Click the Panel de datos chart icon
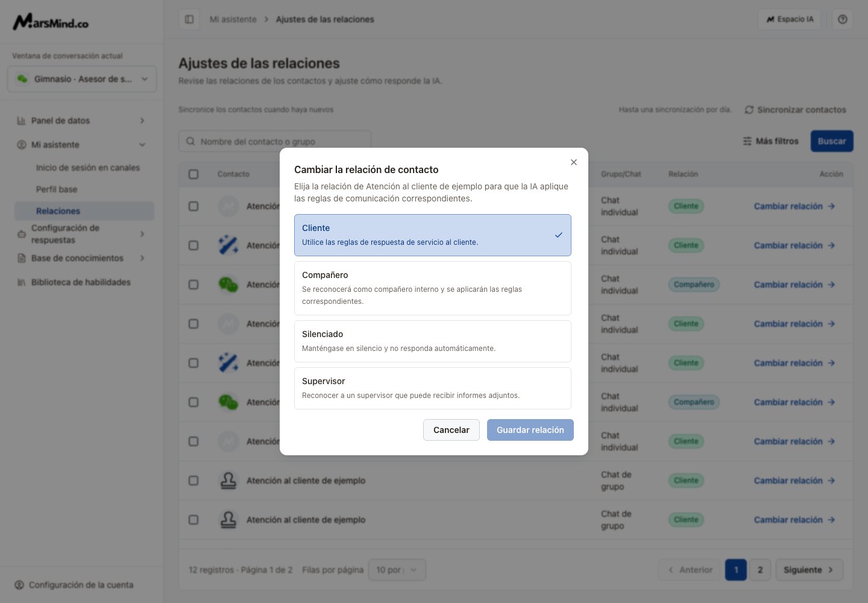The height and width of the screenshot is (603, 868). [21, 121]
